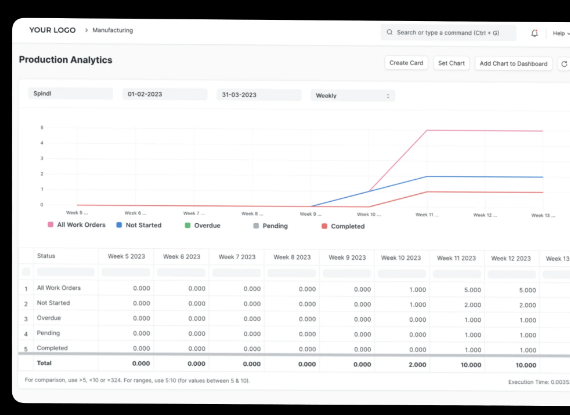Select the All Work Orders table row label
Screen dimensions: 570x415
pyautogui.click(x=59, y=288)
